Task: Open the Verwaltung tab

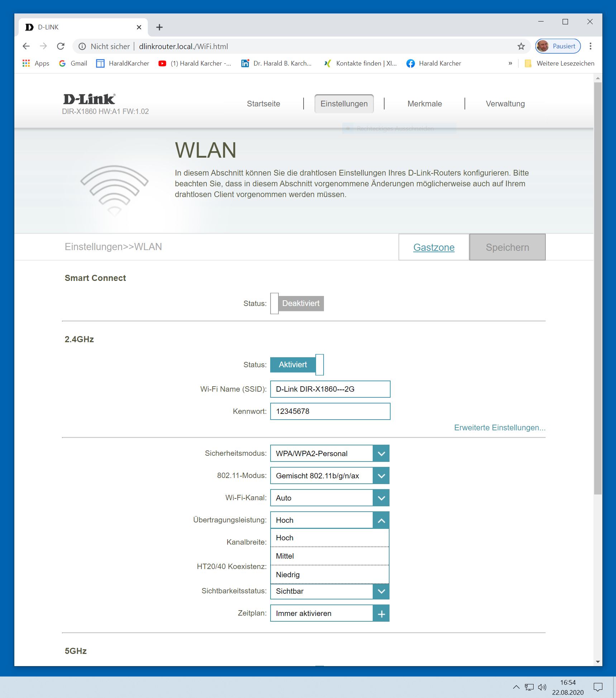Action: pyautogui.click(x=505, y=104)
